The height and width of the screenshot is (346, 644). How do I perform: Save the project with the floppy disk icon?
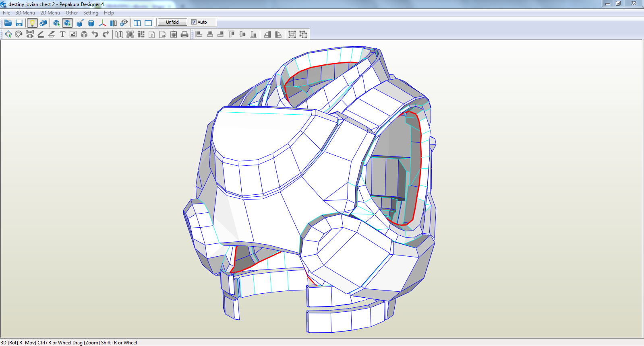19,23
